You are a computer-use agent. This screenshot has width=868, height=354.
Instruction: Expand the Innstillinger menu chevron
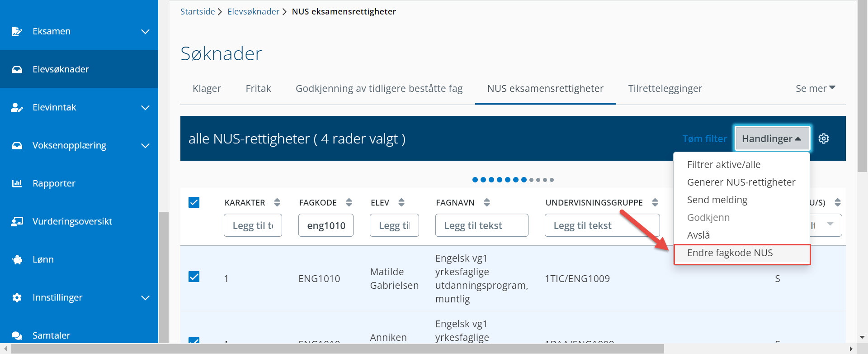click(x=145, y=297)
